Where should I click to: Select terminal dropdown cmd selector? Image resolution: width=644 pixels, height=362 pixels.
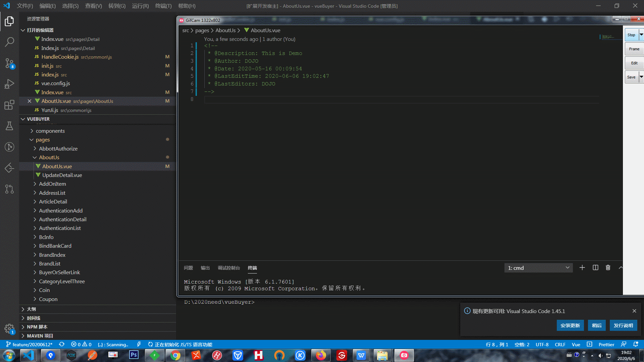click(x=539, y=268)
